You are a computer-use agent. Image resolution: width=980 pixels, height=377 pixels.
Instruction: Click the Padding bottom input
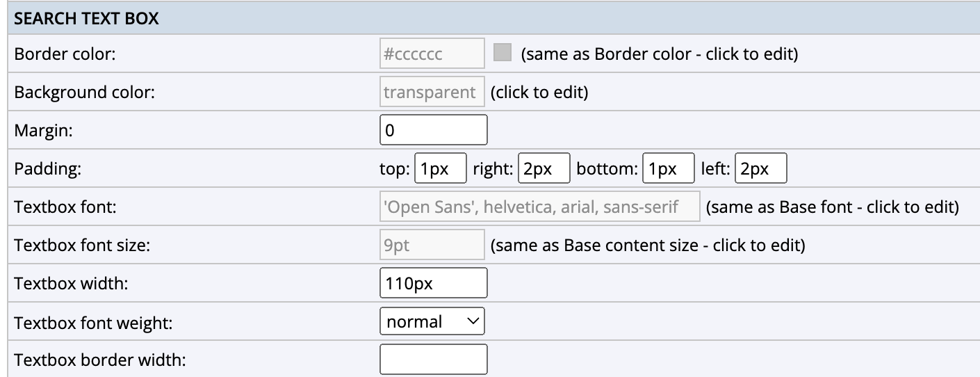668,168
